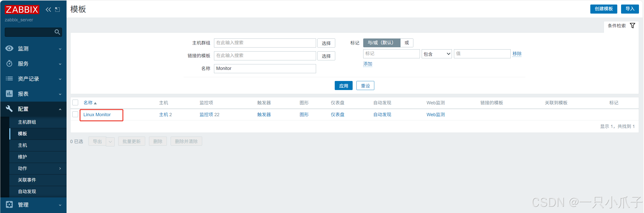
Task: Tick the checkbox for Linux Monitor row
Action: pyautogui.click(x=75, y=114)
